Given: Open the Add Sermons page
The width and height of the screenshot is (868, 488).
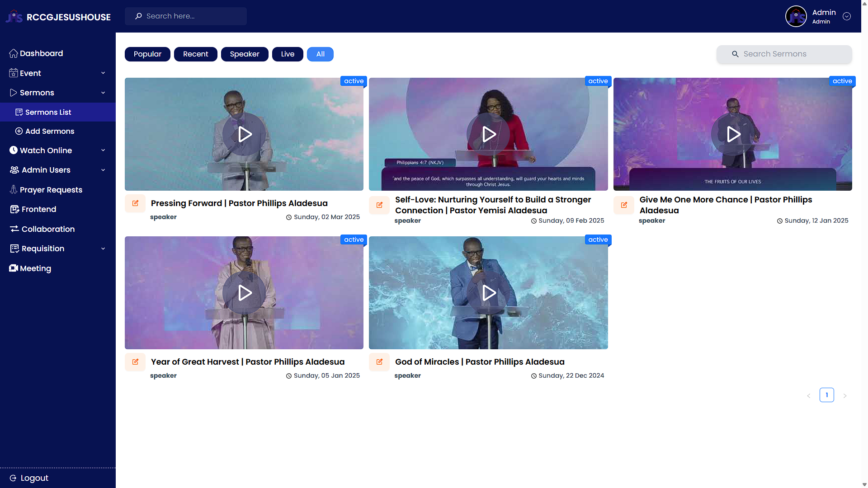Looking at the screenshot, I should tap(49, 131).
